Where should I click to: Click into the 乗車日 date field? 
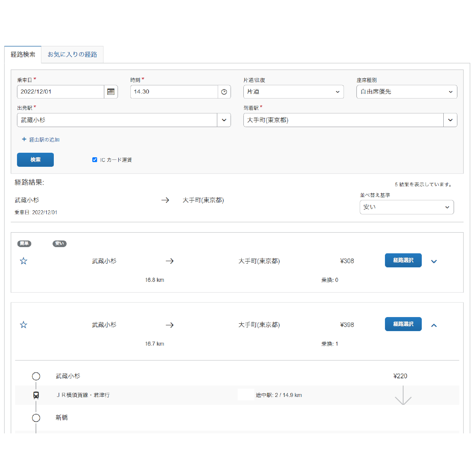pos(60,92)
